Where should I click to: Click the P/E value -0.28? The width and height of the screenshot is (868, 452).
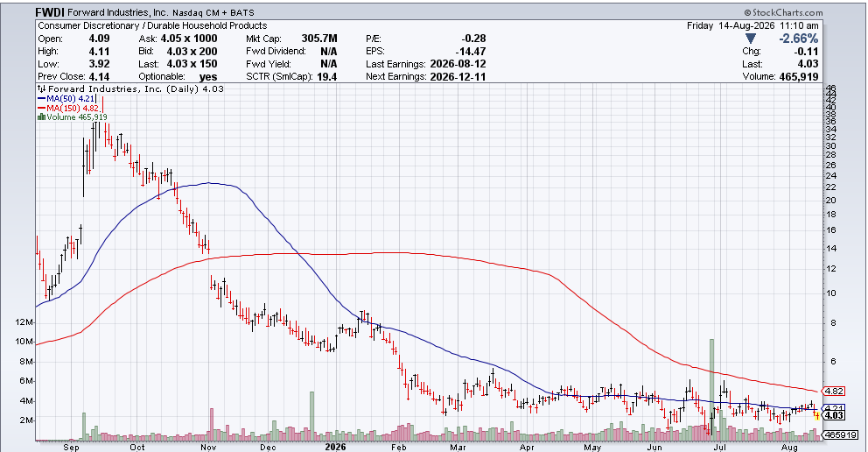pos(473,39)
